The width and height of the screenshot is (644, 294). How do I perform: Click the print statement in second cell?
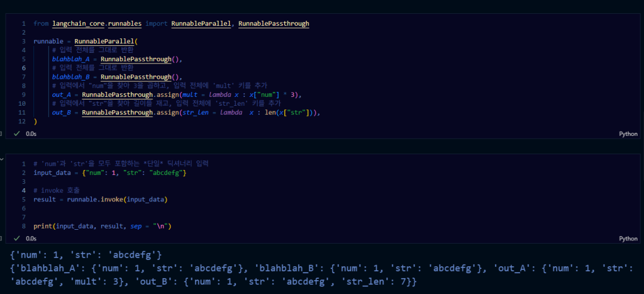(x=103, y=226)
